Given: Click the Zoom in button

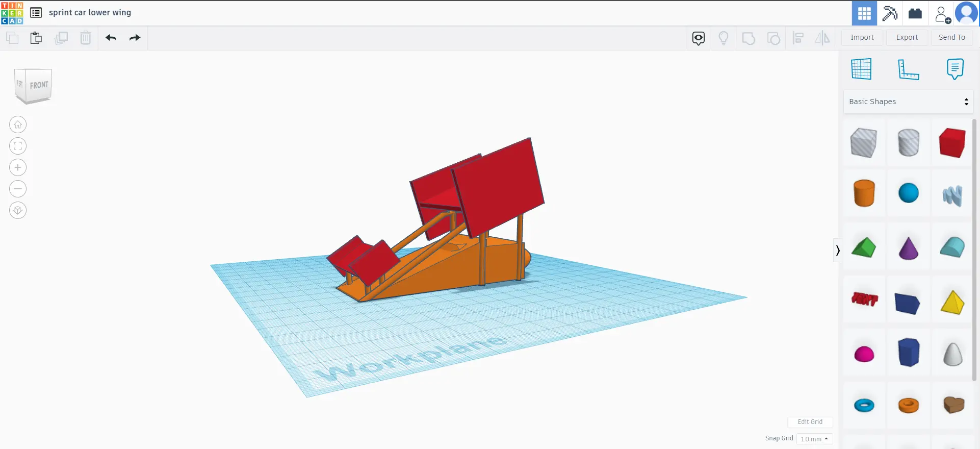Looking at the screenshot, I should point(18,167).
